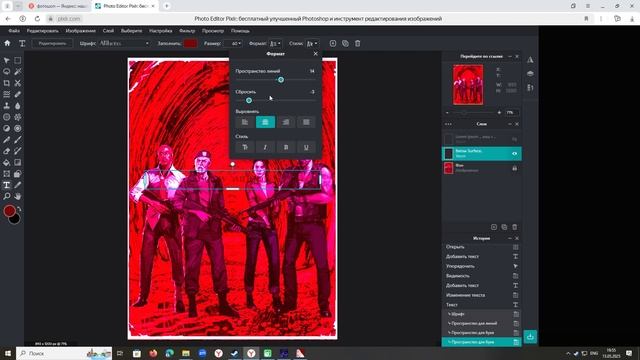Toggle bold text style

[286, 147]
